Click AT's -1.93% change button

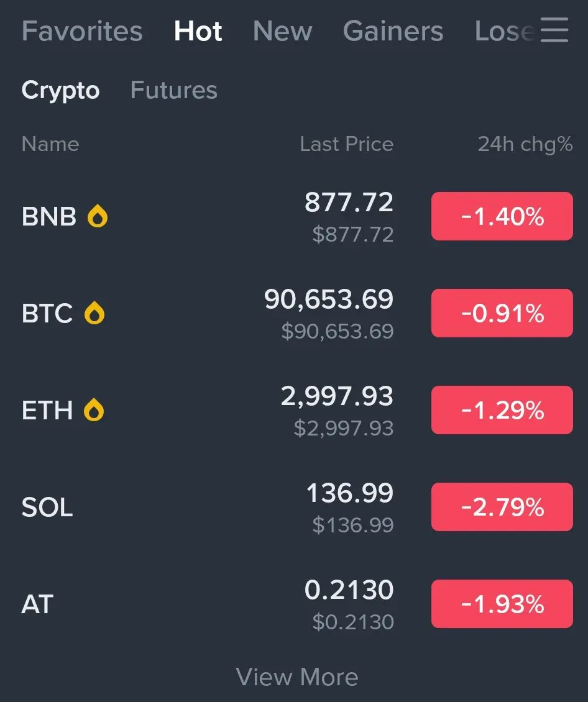point(502,604)
